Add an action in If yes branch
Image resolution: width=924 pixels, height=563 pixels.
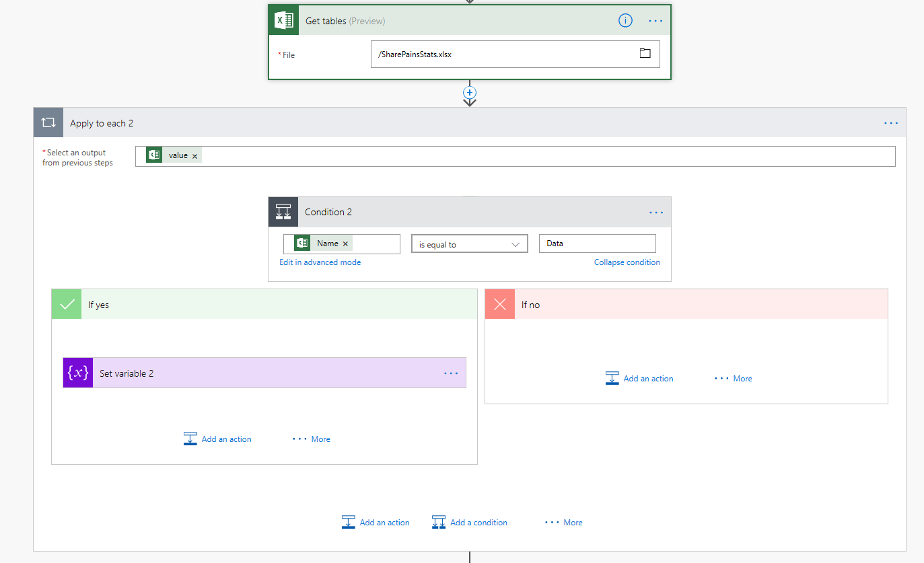click(217, 439)
